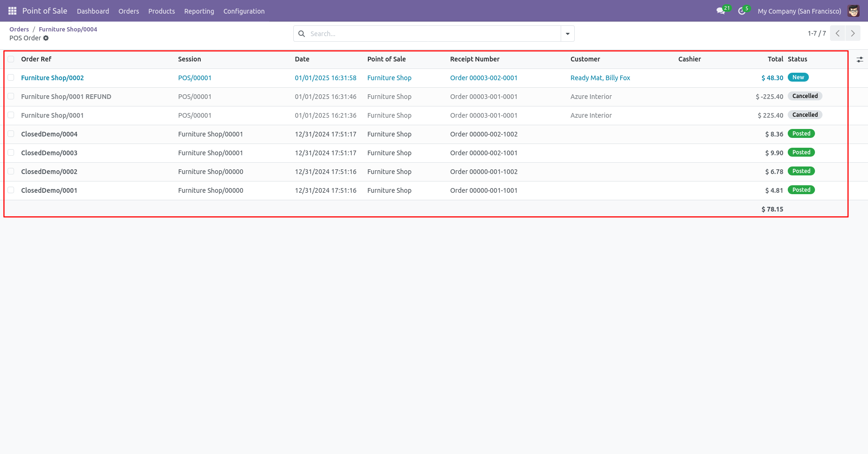Open Furniture Shop/0004 breadcrumb link
868x454 pixels.
pyautogui.click(x=68, y=29)
